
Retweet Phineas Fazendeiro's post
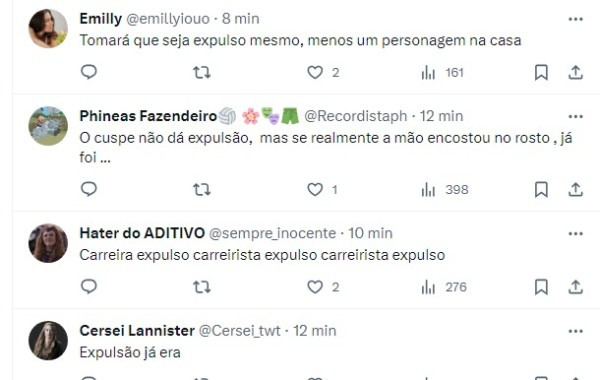(x=202, y=189)
